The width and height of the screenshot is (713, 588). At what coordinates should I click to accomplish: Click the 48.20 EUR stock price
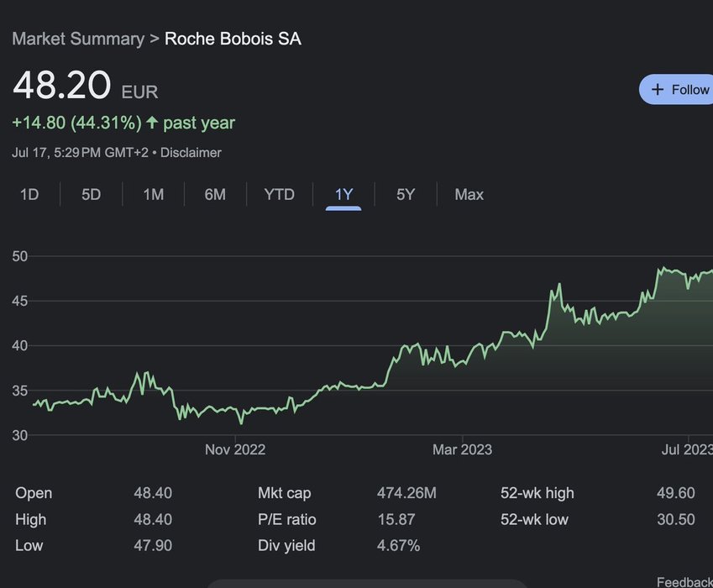(x=84, y=87)
